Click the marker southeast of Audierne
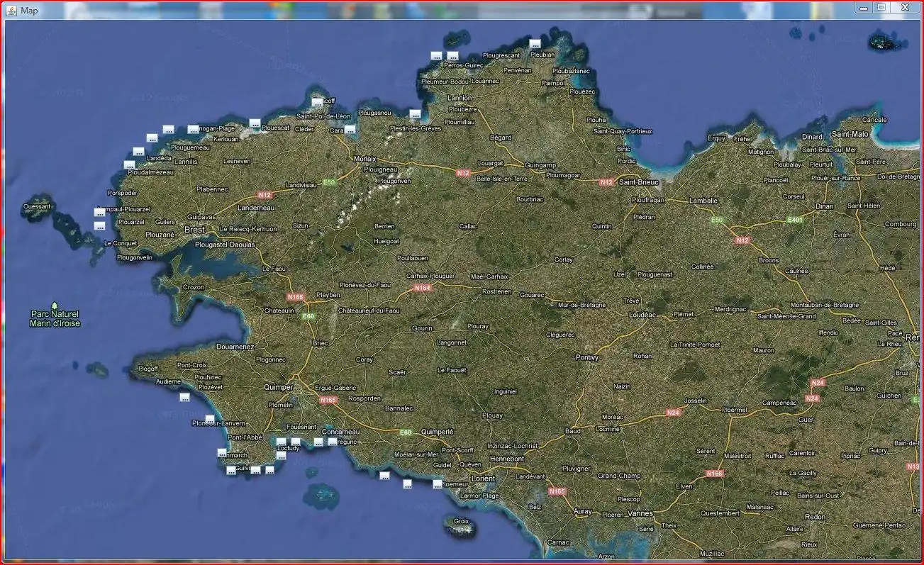The width and height of the screenshot is (924, 565). click(184, 398)
